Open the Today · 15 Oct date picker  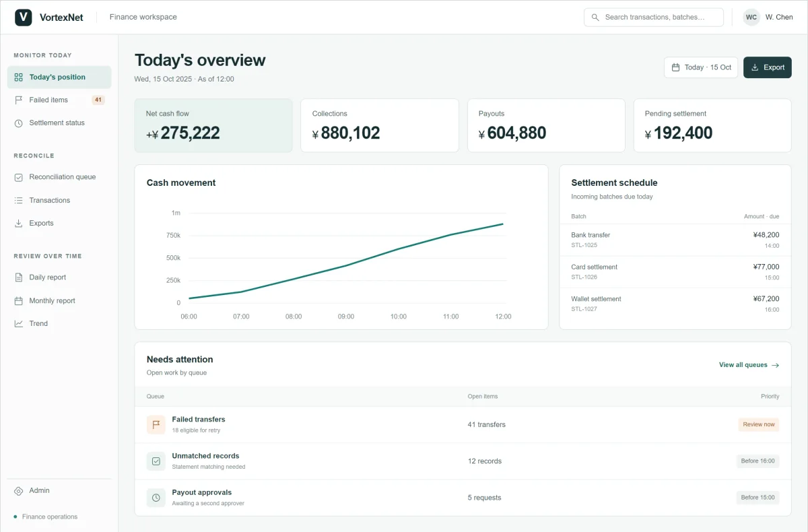(x=701, y=67)
